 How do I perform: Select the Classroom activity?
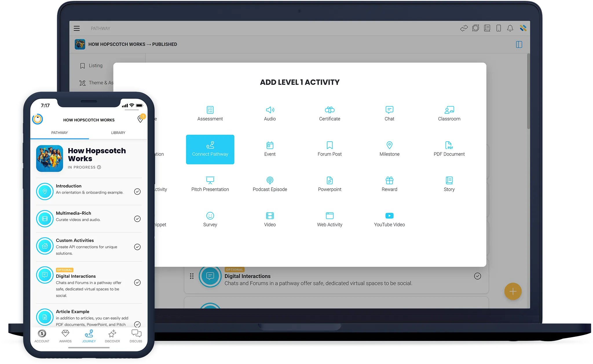pyautogui.click(x=449, y=114)
